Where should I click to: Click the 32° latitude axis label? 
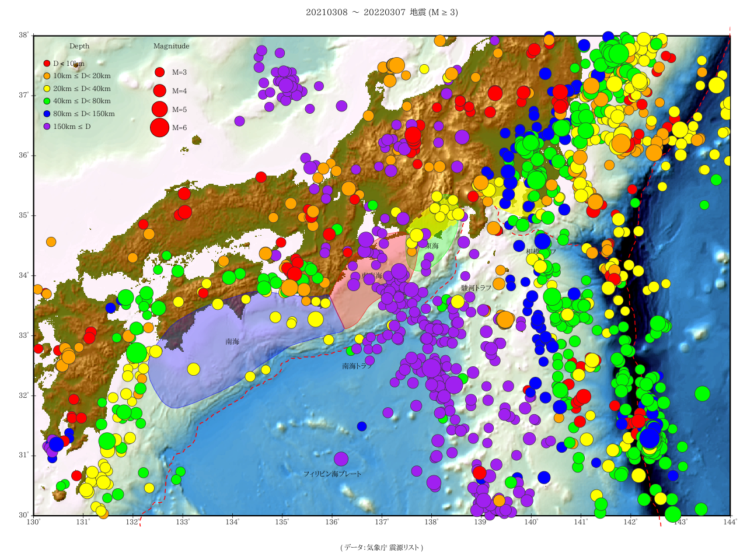pyautogui.click(x=23, y=395)
